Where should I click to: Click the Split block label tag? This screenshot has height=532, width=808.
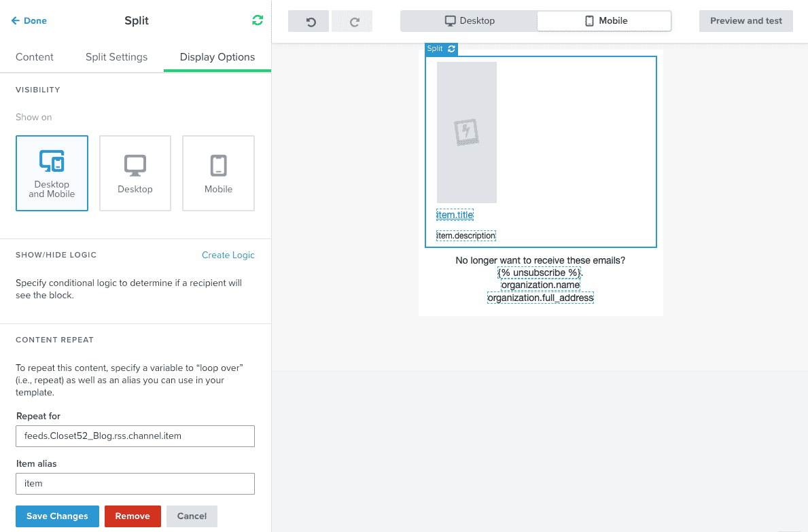435,49
